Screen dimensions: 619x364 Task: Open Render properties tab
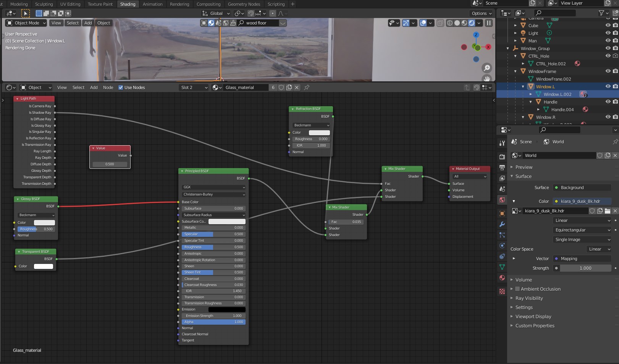[x=502, y=157]
